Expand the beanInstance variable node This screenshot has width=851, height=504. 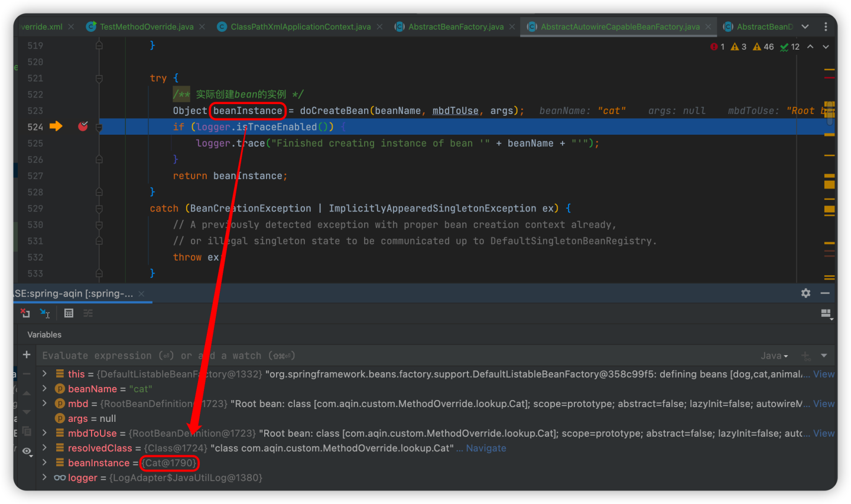click(x=44, y=463)
